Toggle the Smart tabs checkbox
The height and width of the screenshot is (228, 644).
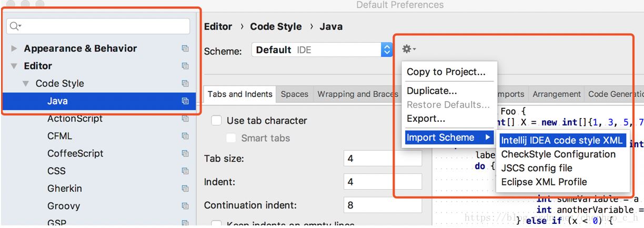point(231,138)
